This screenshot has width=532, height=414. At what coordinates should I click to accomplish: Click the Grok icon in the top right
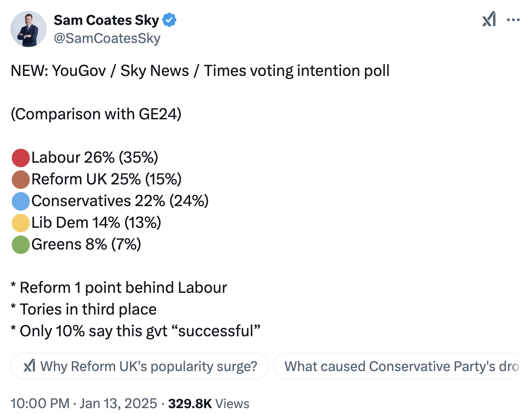pos(489,20)
